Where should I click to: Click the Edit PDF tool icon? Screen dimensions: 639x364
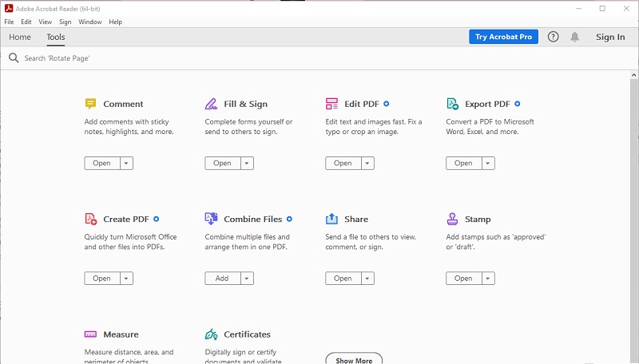click(331, 104)
